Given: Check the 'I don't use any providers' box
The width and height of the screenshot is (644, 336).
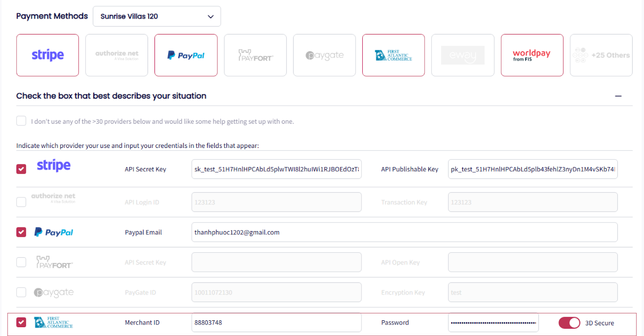Looking at the screenshot, I should tap(21, 121).
